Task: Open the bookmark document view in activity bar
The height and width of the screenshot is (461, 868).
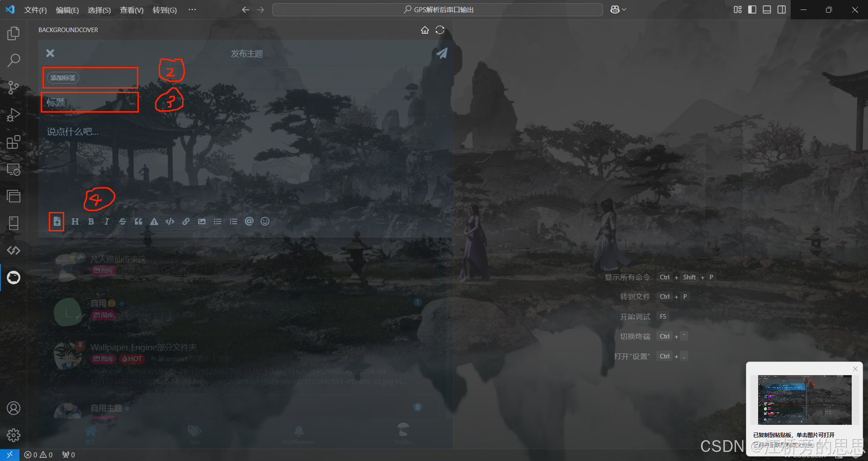Action: pos(14,223)
